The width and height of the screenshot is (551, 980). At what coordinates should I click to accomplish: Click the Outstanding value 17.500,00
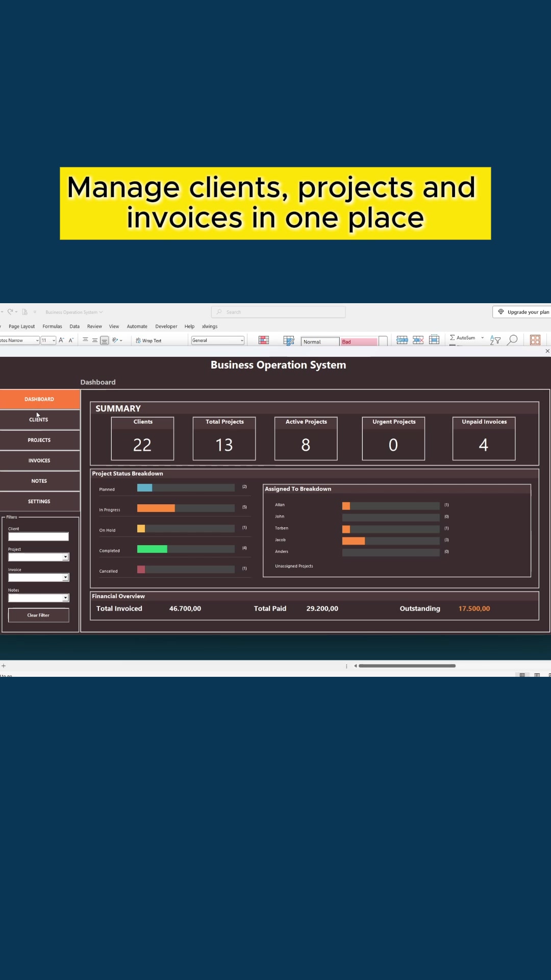pyautogui.click(x=474, y=608)
